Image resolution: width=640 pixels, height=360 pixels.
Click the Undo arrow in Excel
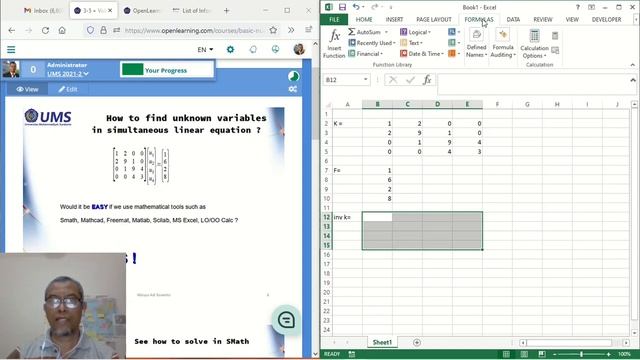coord(356,7)
